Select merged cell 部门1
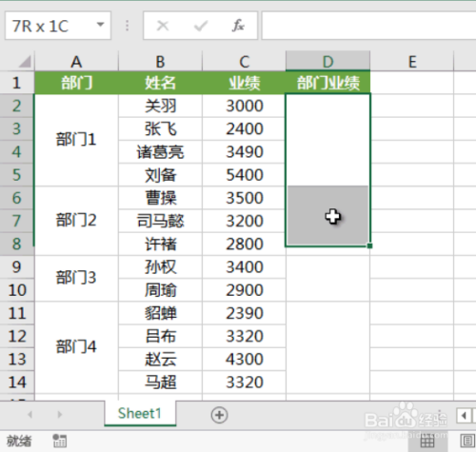The image size is (476, 452). pyautogui.click(x=76, y=140)
